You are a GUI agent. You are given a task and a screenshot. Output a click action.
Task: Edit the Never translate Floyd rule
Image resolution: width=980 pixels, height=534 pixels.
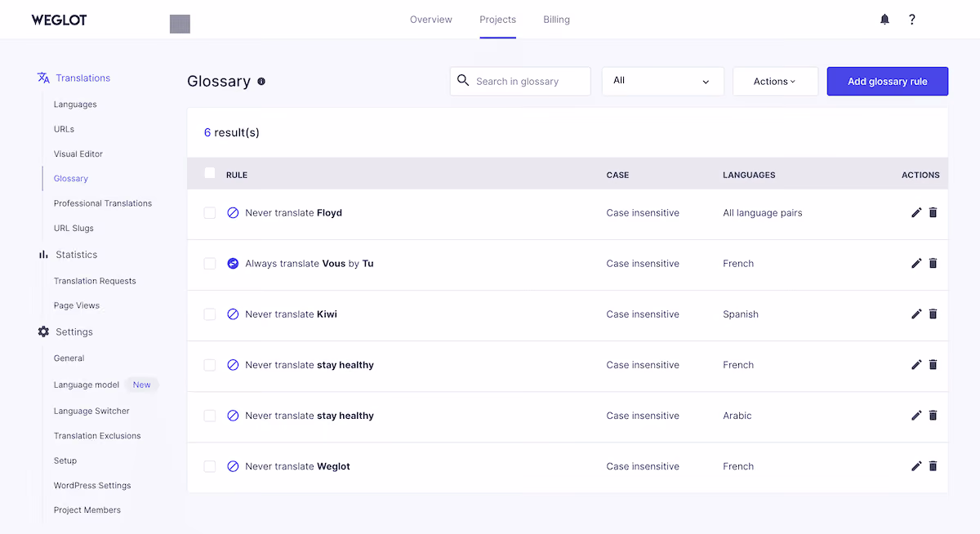point(916,213)
